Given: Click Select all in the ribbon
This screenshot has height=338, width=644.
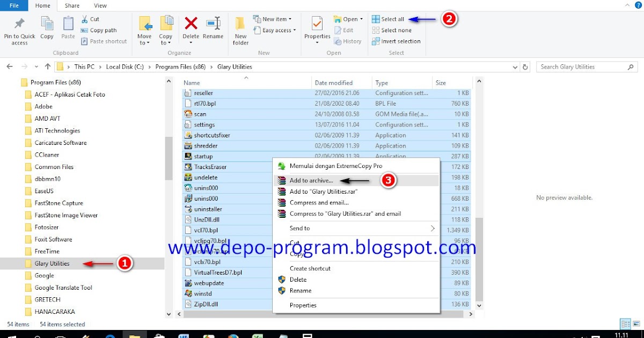Looking at the screenshot, I should (389, 19).
